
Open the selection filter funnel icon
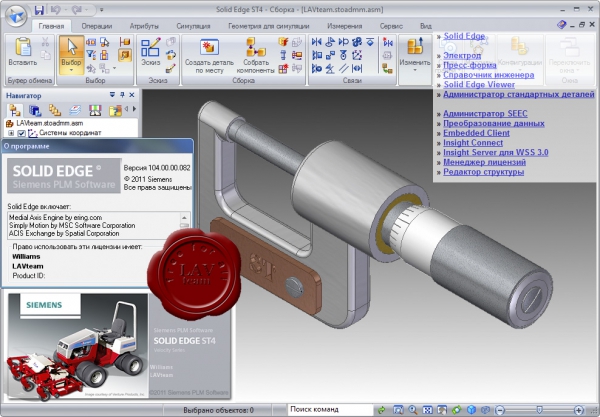pos(91,55)
